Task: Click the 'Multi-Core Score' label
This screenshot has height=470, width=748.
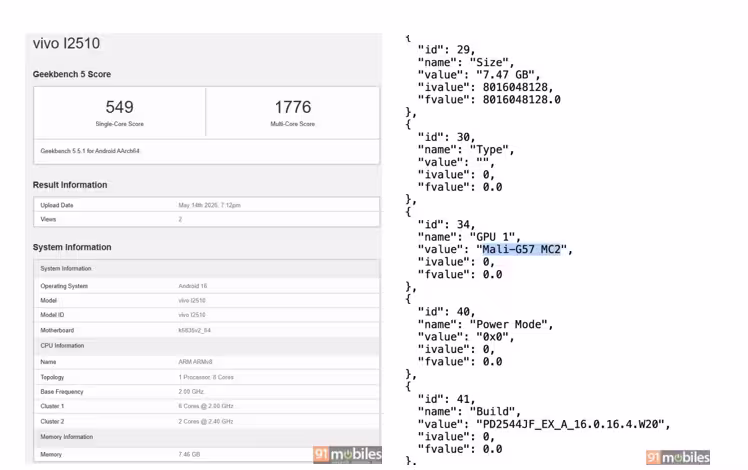Action: (x=292, y=124)
